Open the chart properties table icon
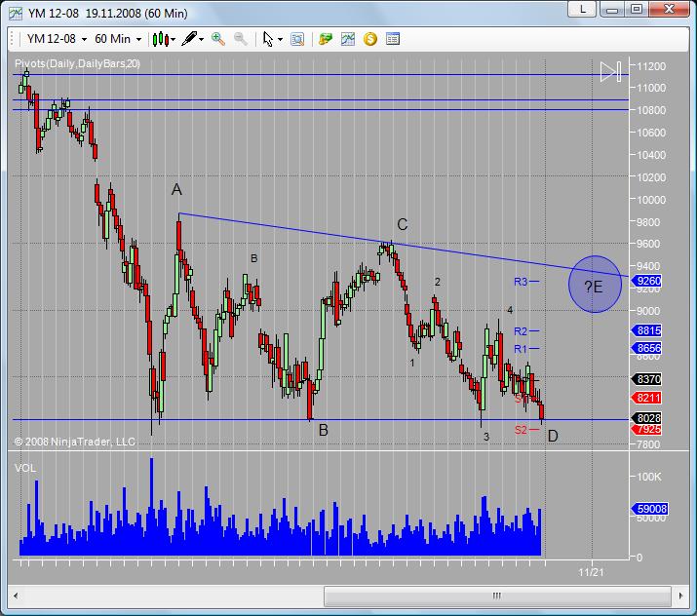The width and height of the screenshot is (697, 616). click(x=393, y=39)
